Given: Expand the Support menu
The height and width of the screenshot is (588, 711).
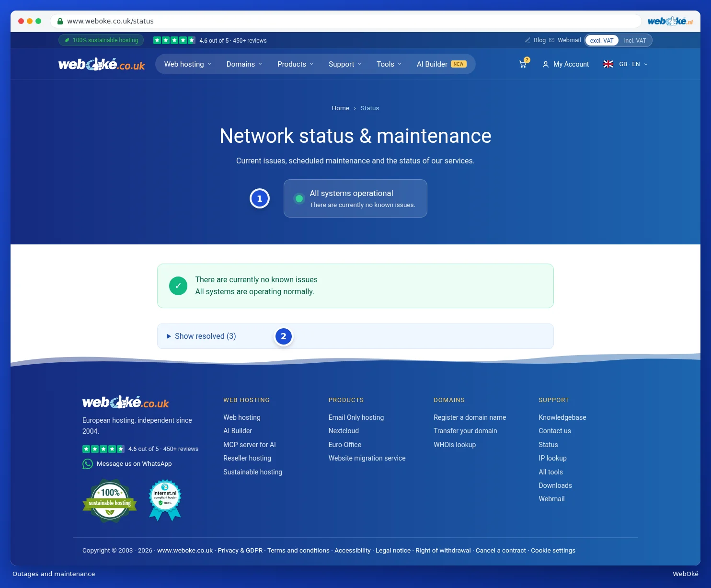Looking at the screenshot, I should click(x=345, y=64).
